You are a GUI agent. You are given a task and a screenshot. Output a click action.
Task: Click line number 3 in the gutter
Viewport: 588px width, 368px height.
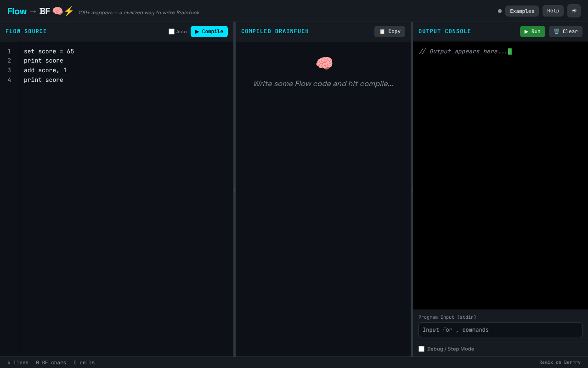(x=9, y=70)
